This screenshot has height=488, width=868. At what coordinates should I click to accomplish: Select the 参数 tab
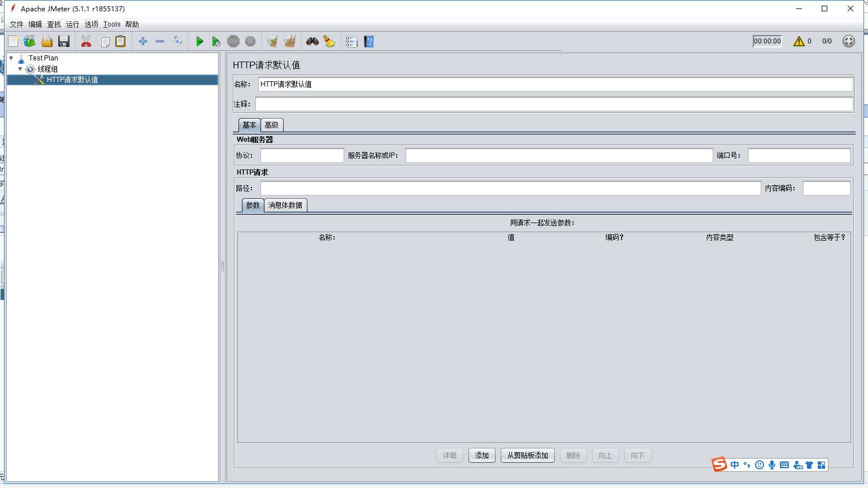(253, 205)
